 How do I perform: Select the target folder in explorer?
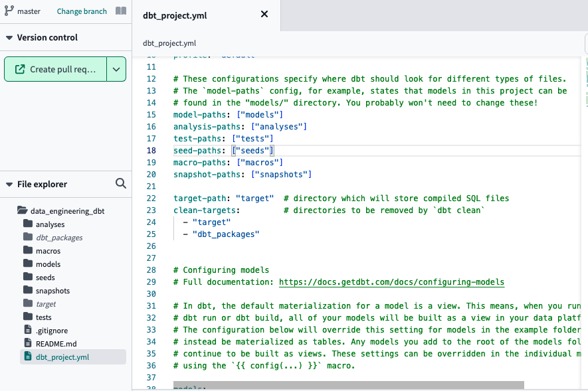(x=46, y=304)
